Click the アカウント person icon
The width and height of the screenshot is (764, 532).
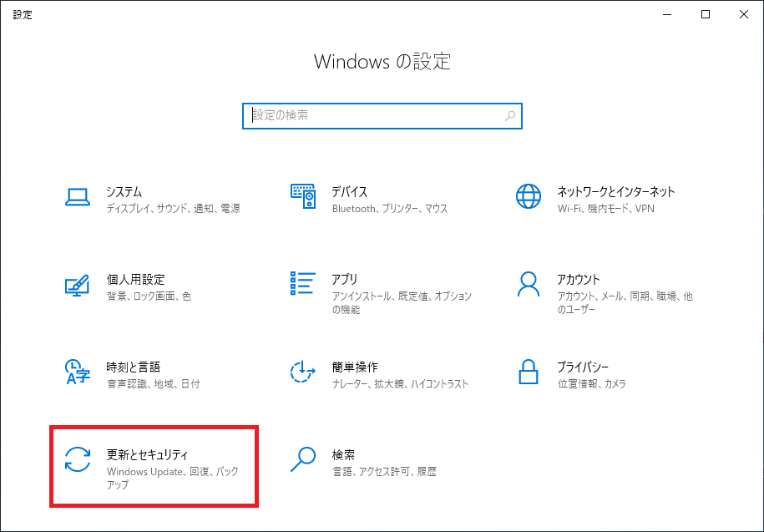529,284
